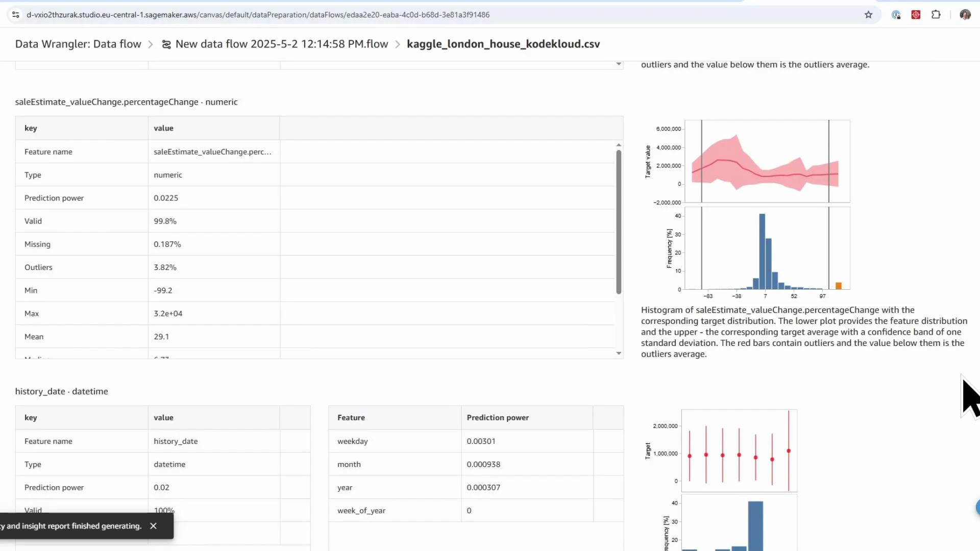Screen dimensions: 980x551
Task: Select the data flow icon in the breadcrumb
Action: [165, 44]
